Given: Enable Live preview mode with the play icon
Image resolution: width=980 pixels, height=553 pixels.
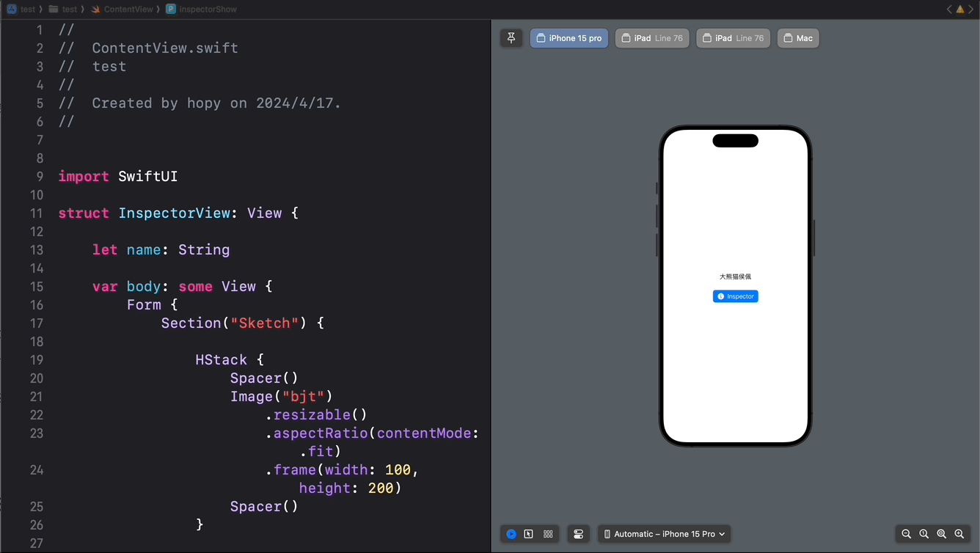Looking at the screenshot, I should tap(511, 534).
